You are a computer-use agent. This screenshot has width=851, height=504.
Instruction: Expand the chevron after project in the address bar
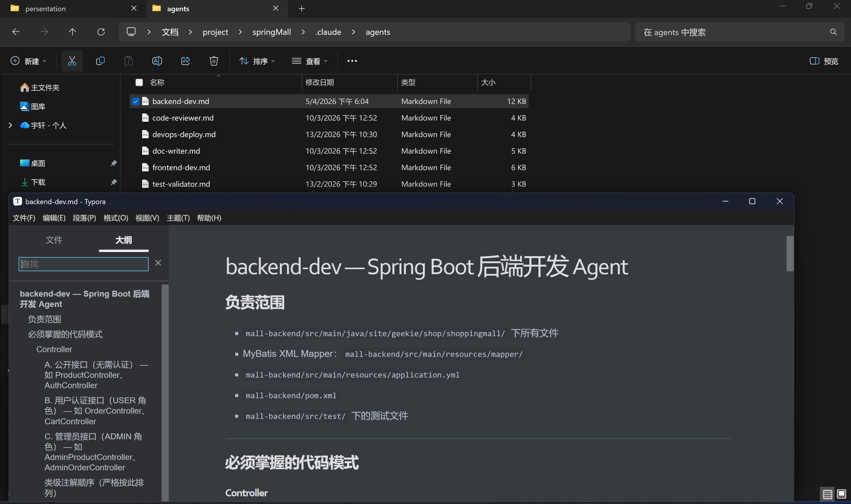click(240, 32)
